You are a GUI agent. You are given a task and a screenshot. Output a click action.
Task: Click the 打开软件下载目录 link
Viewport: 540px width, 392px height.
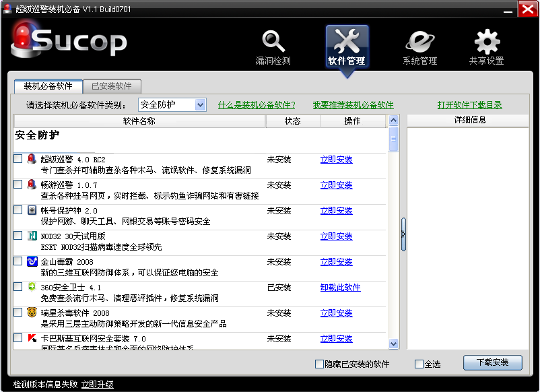click(x=470, y=104)
